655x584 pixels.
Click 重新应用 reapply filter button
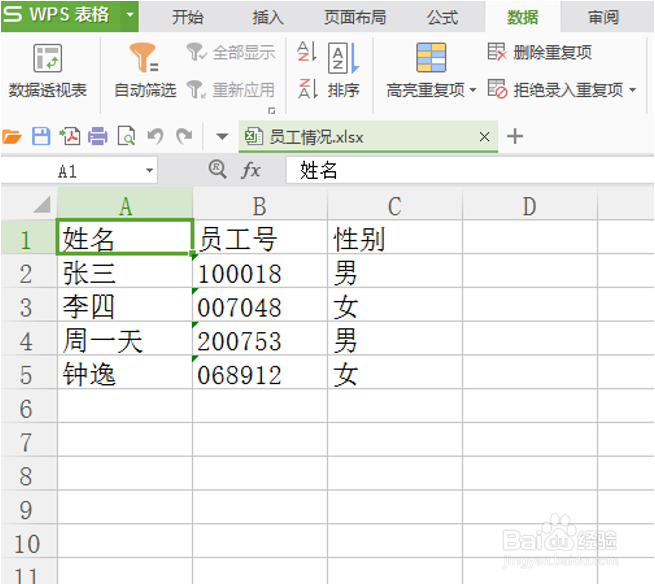(x=231, y=89)
